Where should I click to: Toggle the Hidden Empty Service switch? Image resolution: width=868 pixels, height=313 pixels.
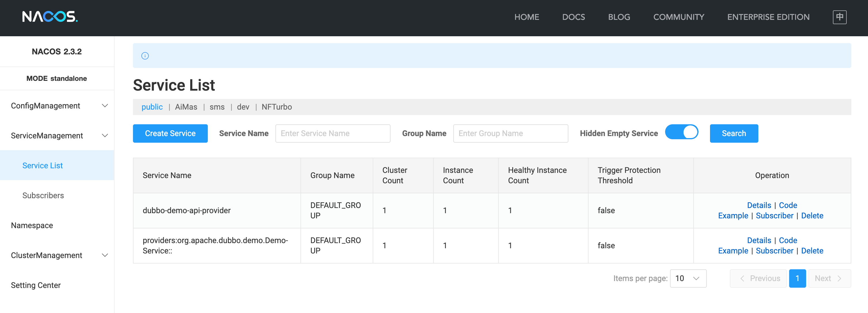(681, 132)
